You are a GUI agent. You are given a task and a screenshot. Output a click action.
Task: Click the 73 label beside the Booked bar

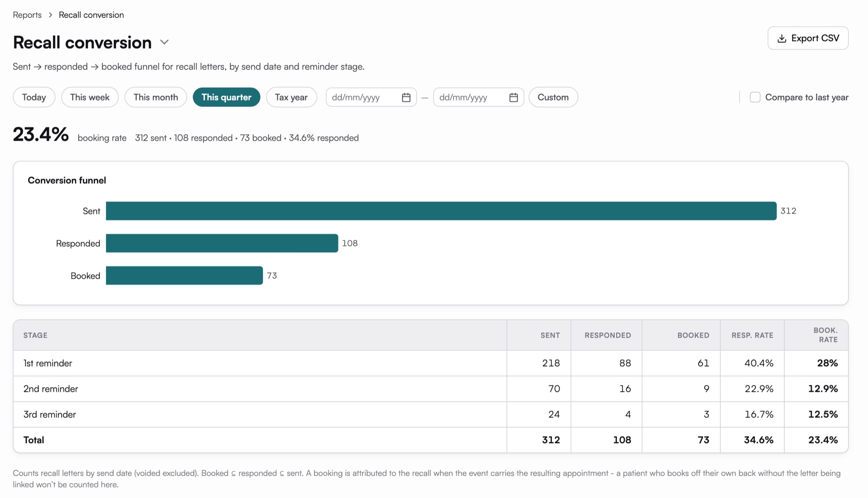click(272, 276)
